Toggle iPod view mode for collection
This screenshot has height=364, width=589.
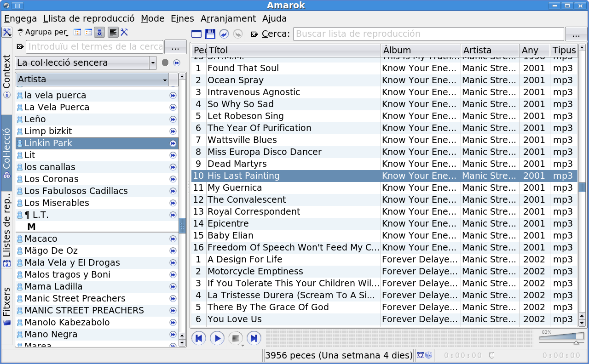click(99, 32)
